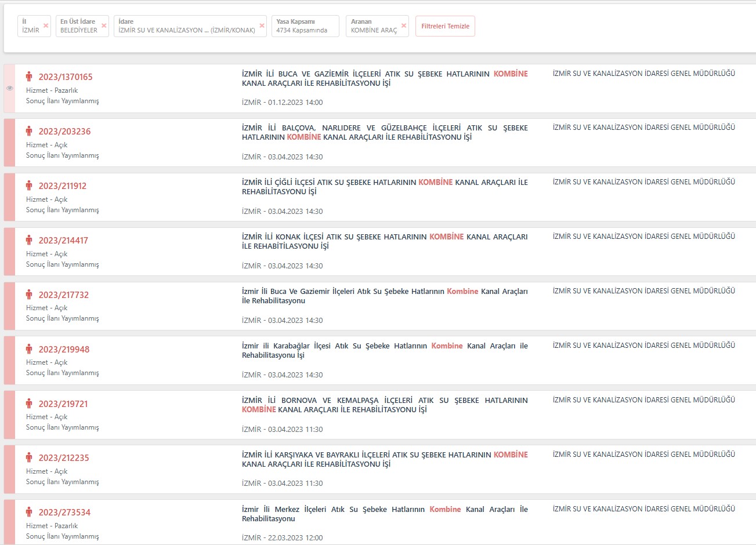Click the person icon next to 2023/1370165

(x=29, y=77)
